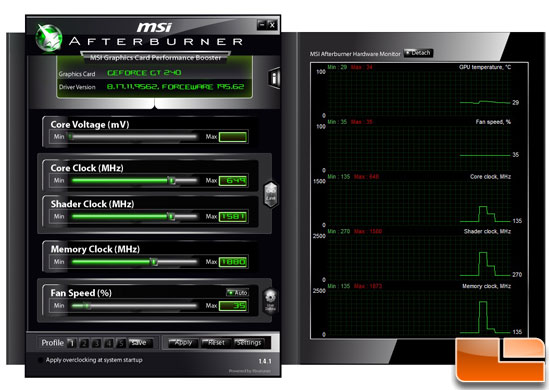Select profile slot 1
The width and height of the screenshot is (550, 390).
click(72, 343)
